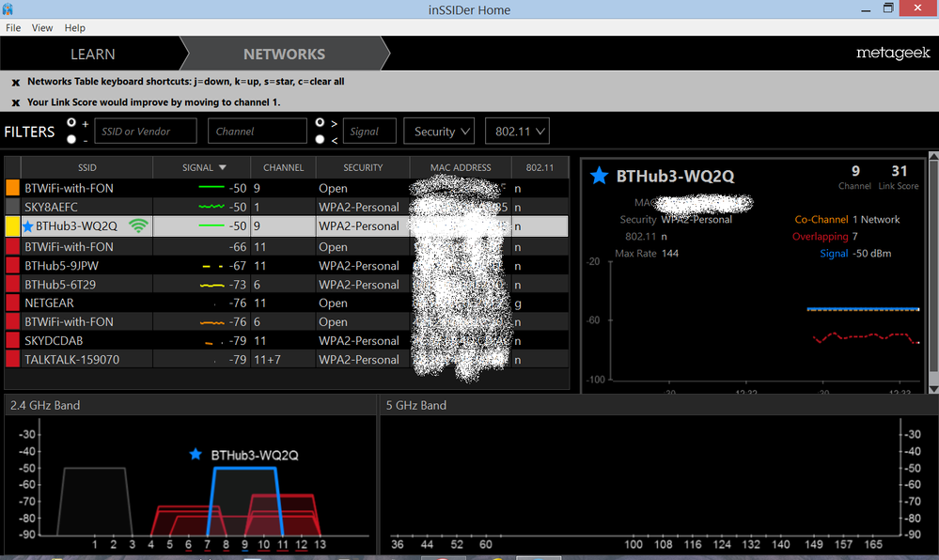Click the scroll down arrow of details panel
The image size is (939, 560).
coord(933,389)
